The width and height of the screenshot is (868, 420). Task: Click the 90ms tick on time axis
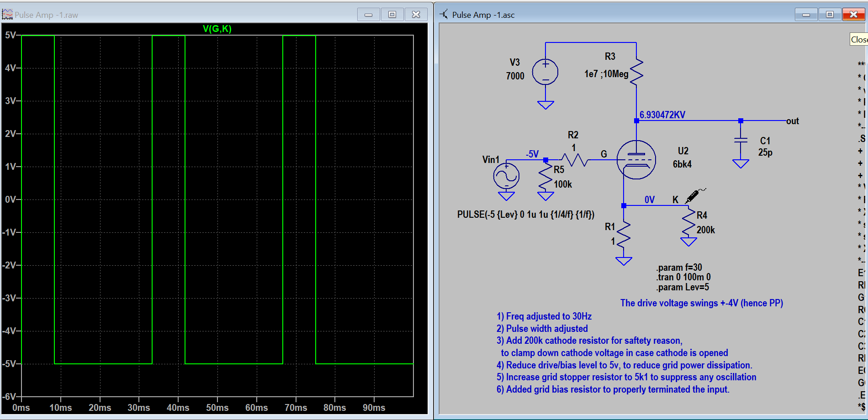[x=374, y=408]
